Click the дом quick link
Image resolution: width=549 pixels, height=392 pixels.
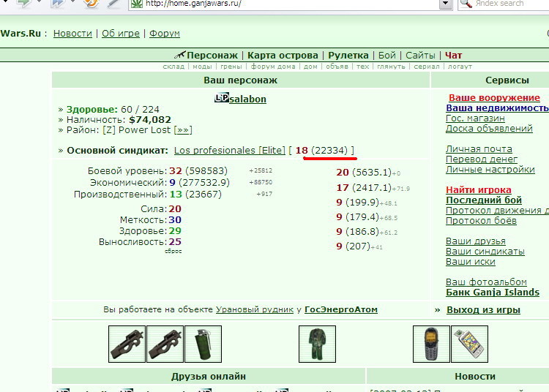point(310,67)
